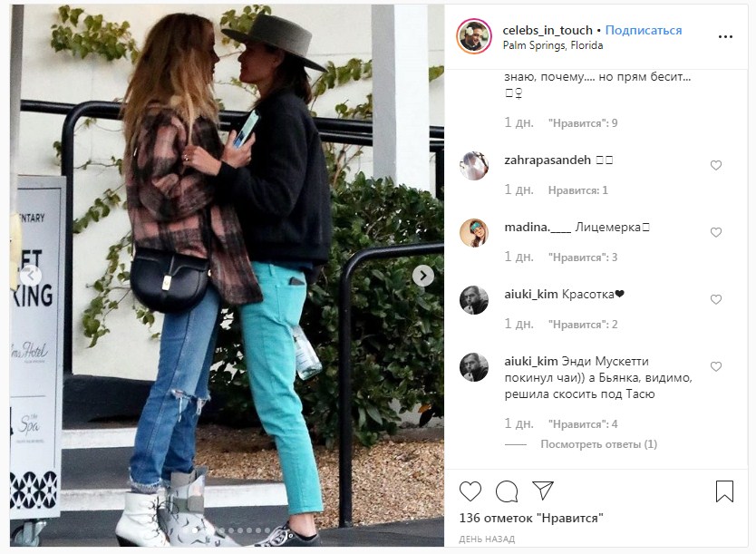
Task: Open the celebs_in_touch profile name
Action: click(x=548, y=31)
